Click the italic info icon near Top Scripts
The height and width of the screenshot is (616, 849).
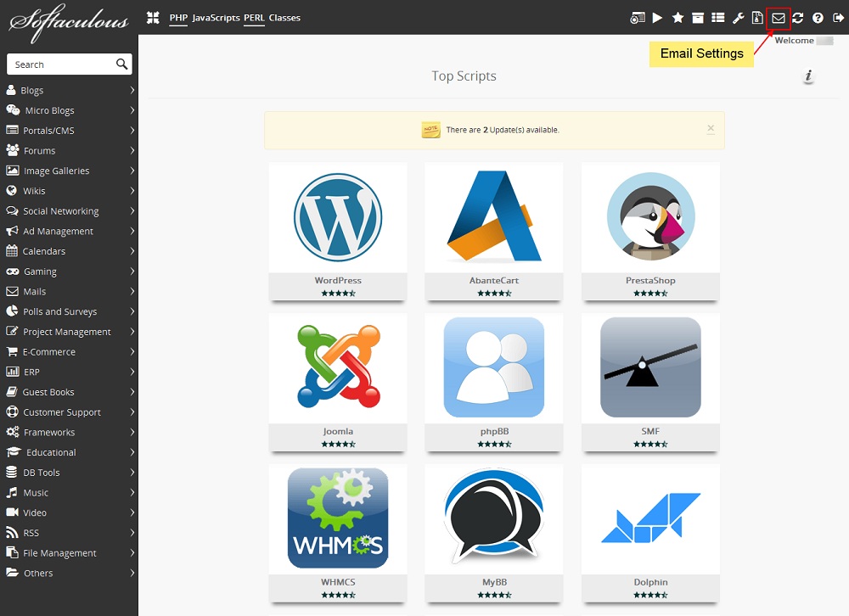pyautogui.click(x=808, y=76)
